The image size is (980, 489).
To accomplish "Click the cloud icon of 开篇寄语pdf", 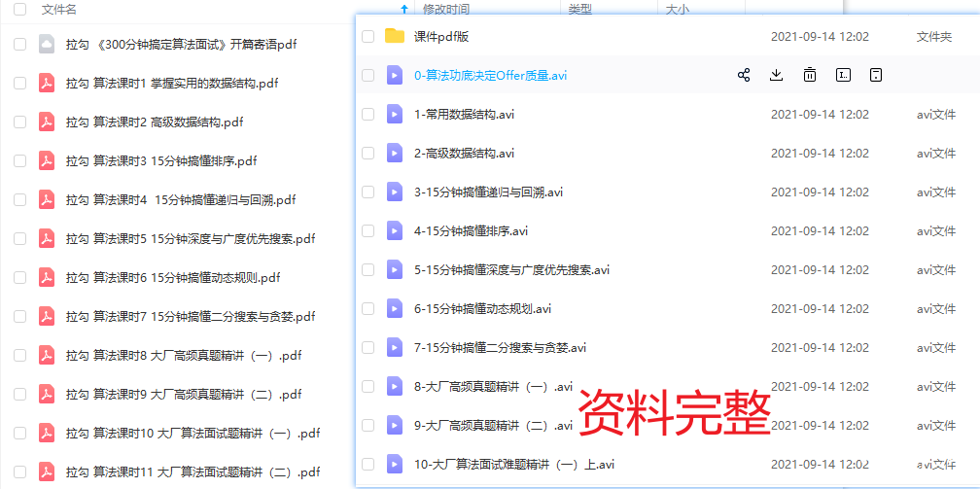I will click(47, 45).
